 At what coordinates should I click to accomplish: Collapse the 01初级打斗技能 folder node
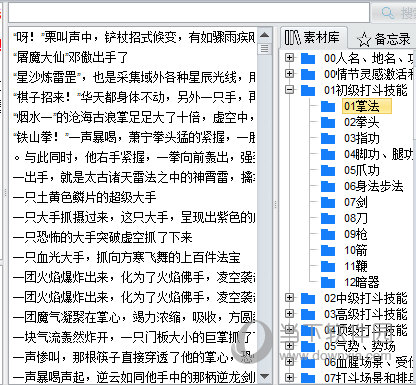coord(290,90)
